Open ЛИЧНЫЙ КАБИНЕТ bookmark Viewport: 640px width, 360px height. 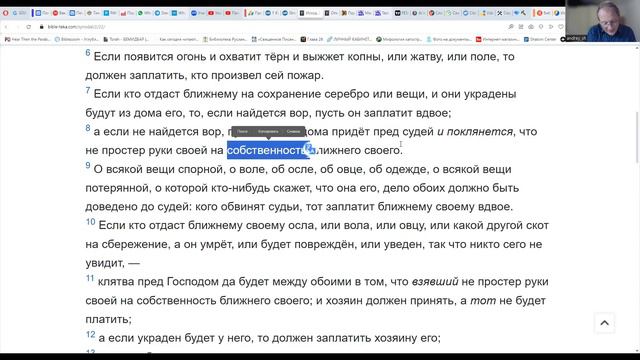(349, 39)
